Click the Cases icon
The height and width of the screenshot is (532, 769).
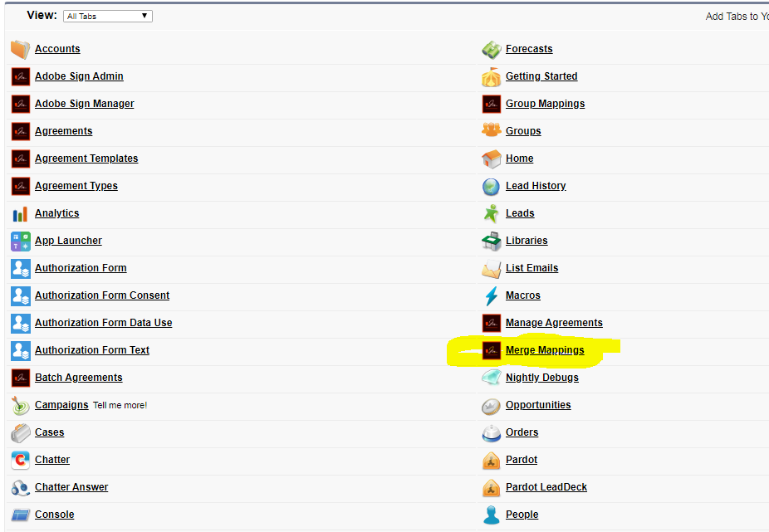[x=20, y=433]
